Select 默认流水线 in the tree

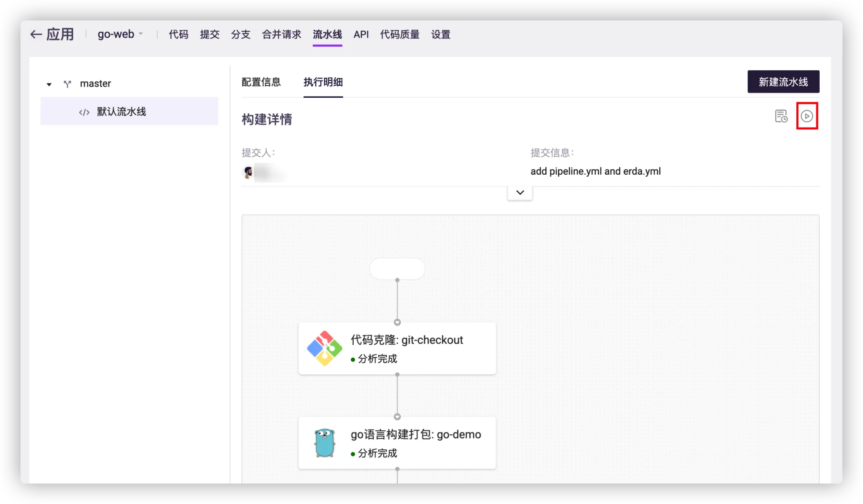pos(122,112)
